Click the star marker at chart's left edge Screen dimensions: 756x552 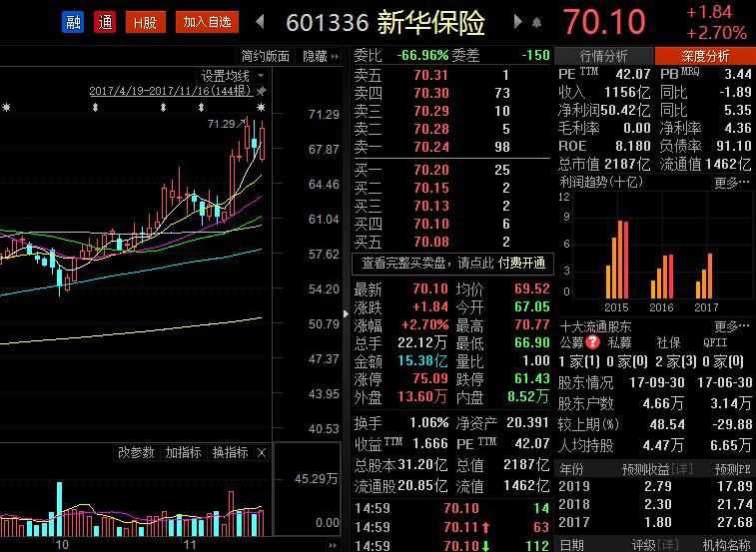coord(6,107)
